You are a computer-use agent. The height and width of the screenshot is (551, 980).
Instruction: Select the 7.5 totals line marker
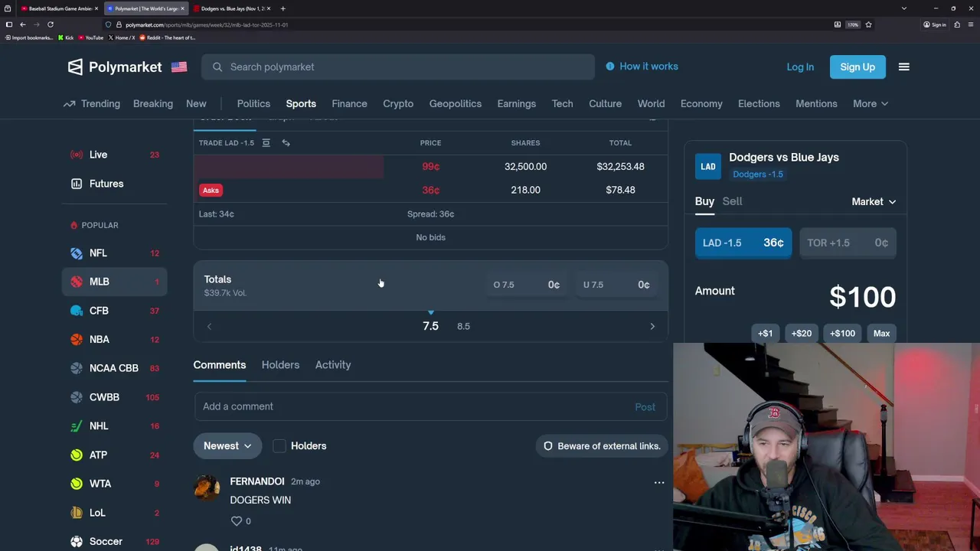pos(430,326)
